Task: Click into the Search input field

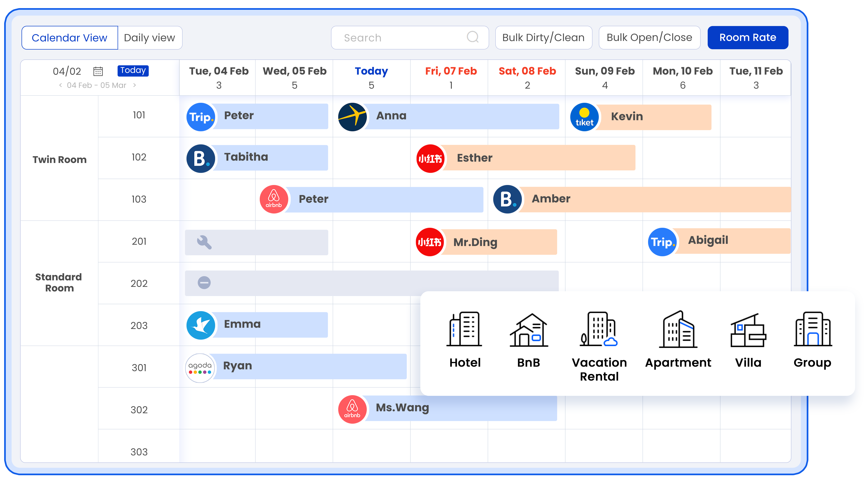Action: 410,37
